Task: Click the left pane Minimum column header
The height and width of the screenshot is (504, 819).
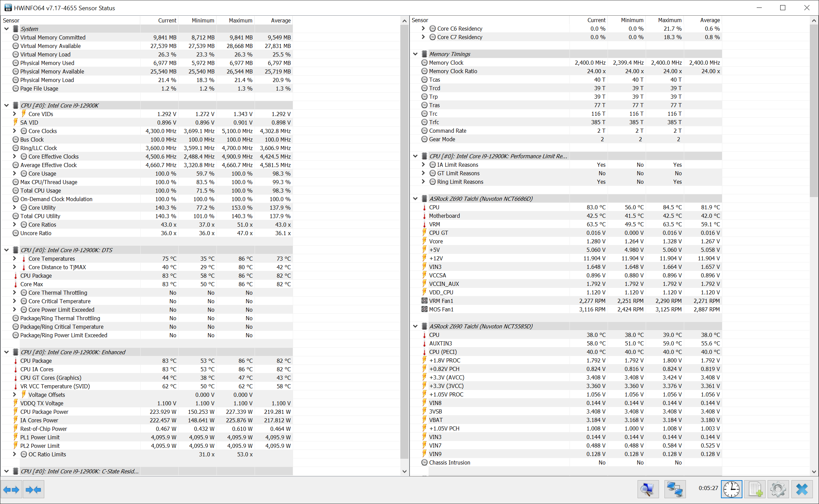Action: click(x=197, y=20)
